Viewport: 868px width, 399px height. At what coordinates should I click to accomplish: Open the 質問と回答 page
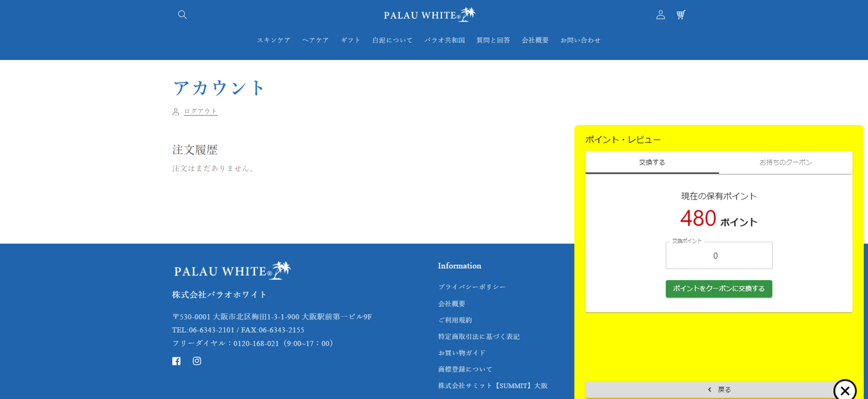[x=493, y=40]
